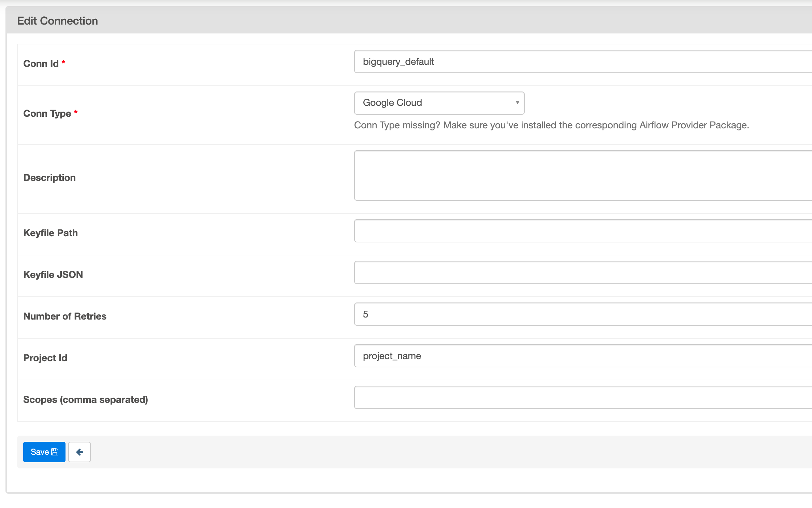
Task: Click the Save button
Action: click(x=44, y=452)
